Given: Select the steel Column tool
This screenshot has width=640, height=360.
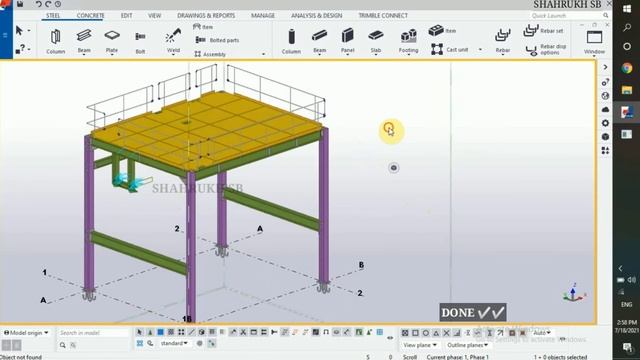Looking at the screenshot, I should pyautogui.click(x=56, y=41).
